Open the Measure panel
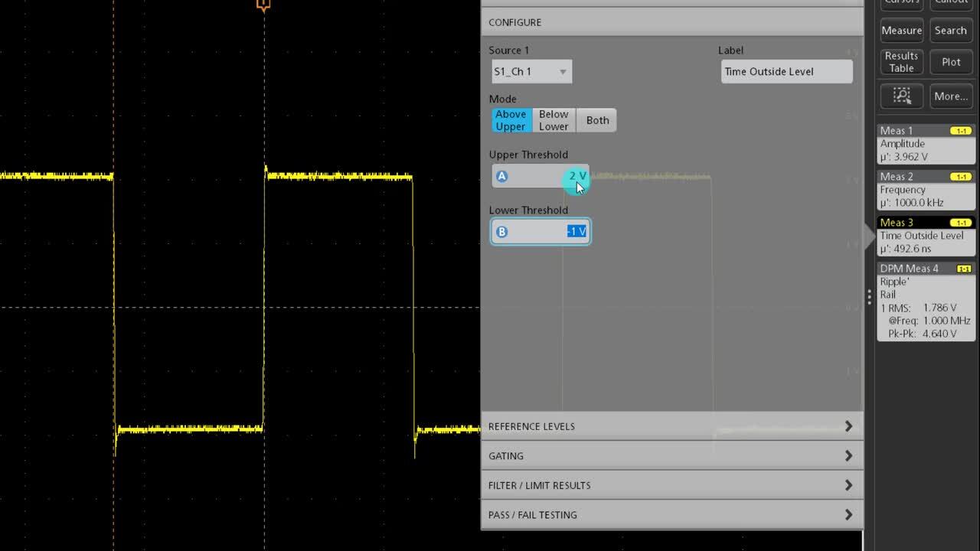Screen dimensions: 980x551 click(901, 30)
